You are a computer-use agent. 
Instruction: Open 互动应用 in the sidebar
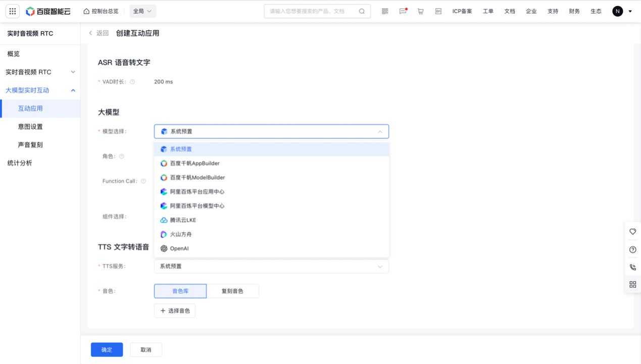click(x=40, y=109)
